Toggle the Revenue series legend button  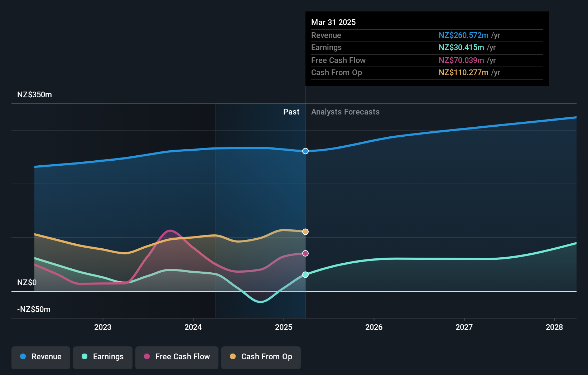(x=41, y=357)
